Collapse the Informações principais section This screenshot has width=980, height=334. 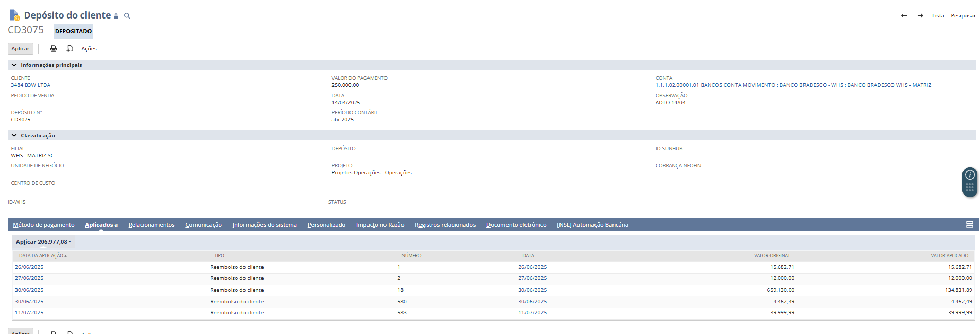14,65
